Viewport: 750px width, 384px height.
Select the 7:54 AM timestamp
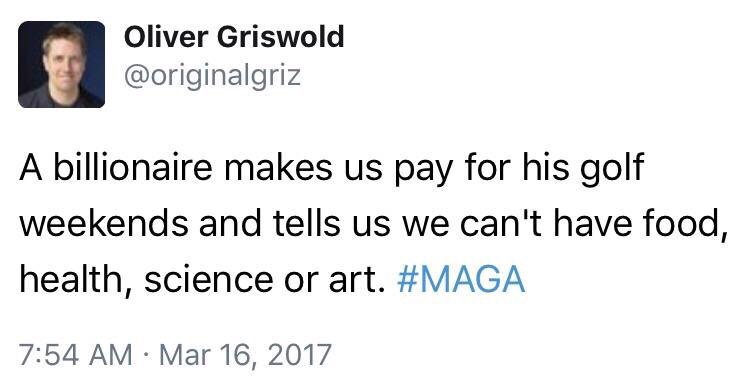tap(76, 355)
